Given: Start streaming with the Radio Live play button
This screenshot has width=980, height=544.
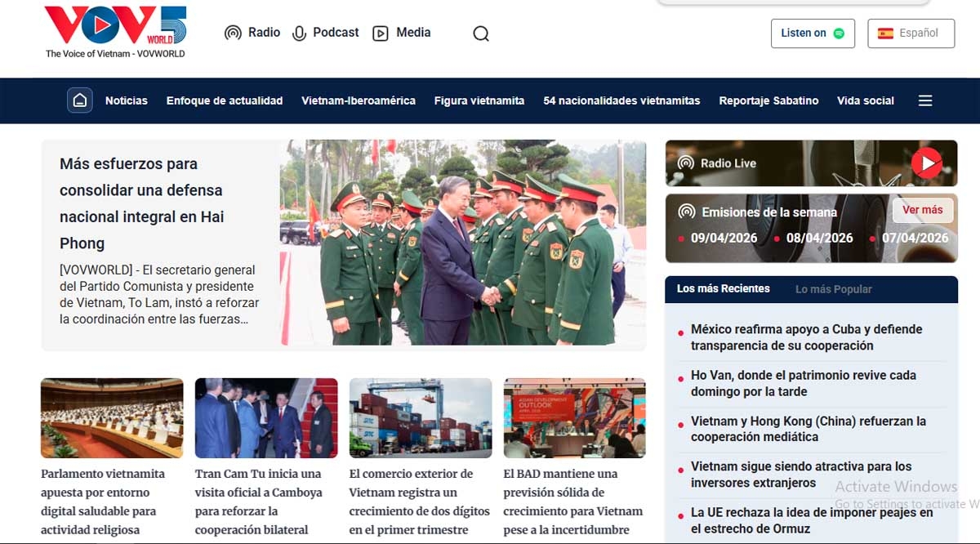Looking at the screenshot, I should [x=927, y=163].
